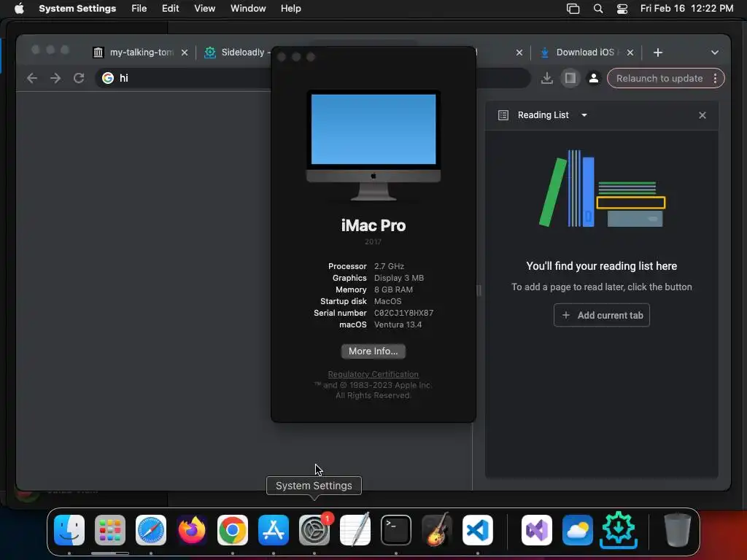Image resolution: width=747 pixels, height=560 pixels.
Task: Click the 'Ventura 13.4' macOS value
Action: [398, 324]
